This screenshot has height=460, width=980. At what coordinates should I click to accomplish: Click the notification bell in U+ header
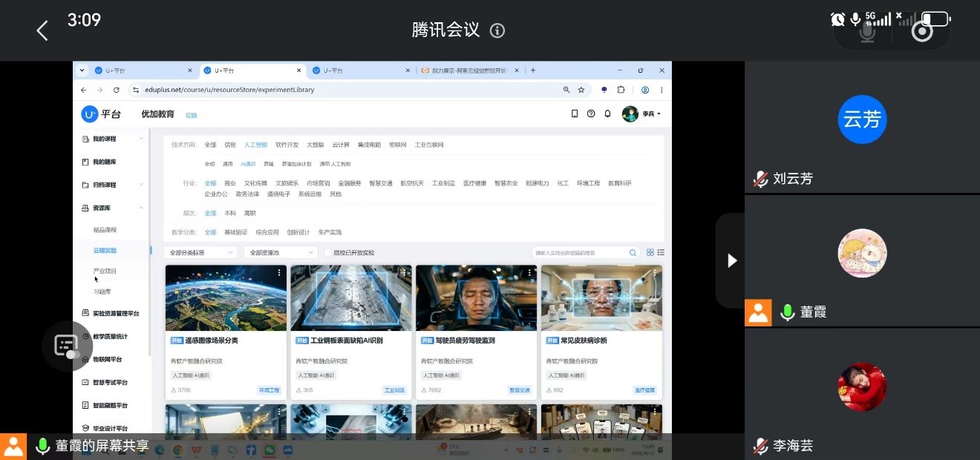607,114
